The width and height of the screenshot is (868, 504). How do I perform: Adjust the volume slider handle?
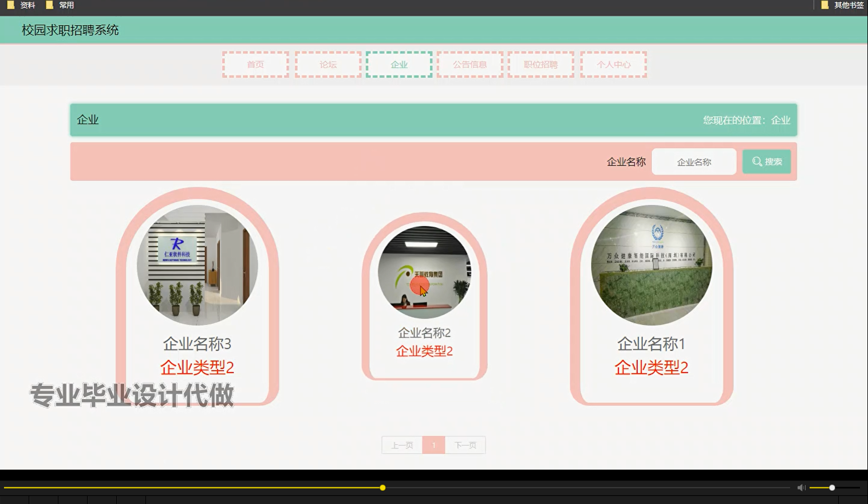point(832,487)
